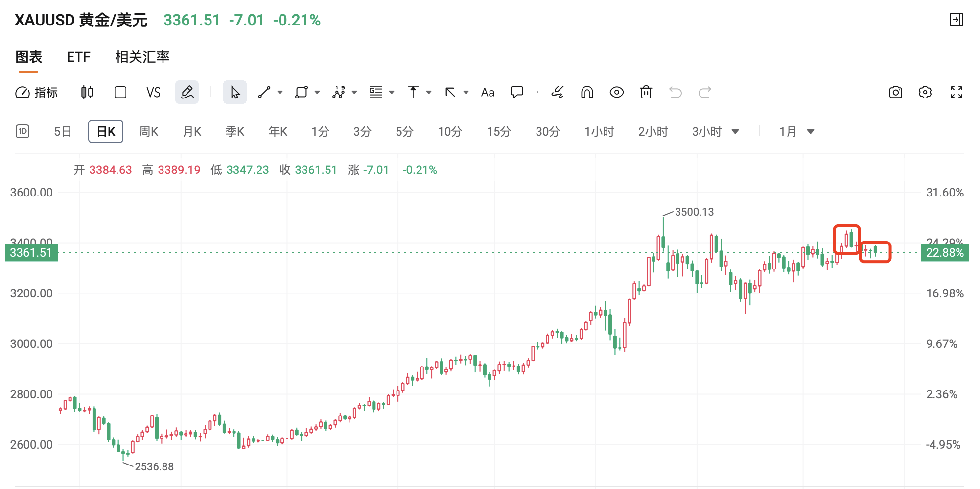The image size is (980, 489).
Task: Switch to the 图表 tab
Action: (x=28, y=57)
